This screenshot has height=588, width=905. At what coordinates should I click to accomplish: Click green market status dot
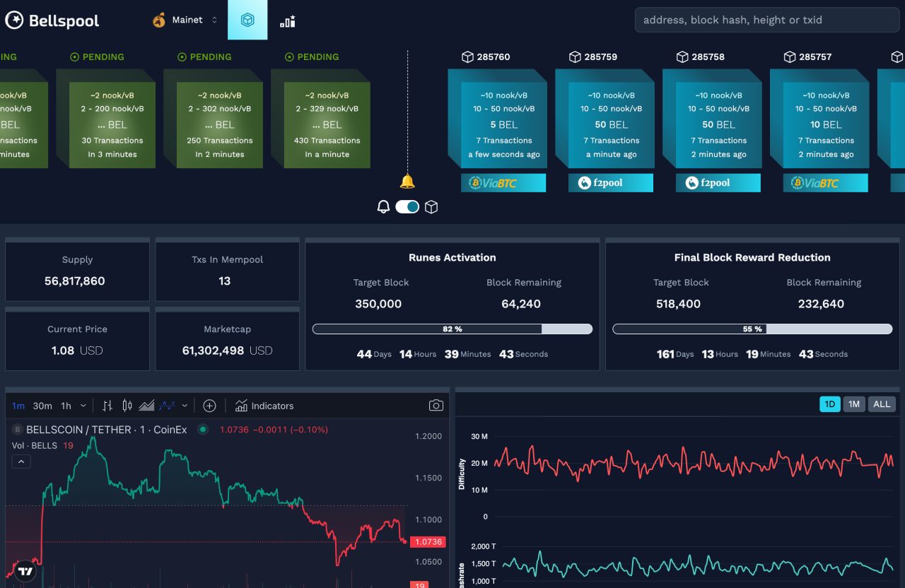point(203,429)
